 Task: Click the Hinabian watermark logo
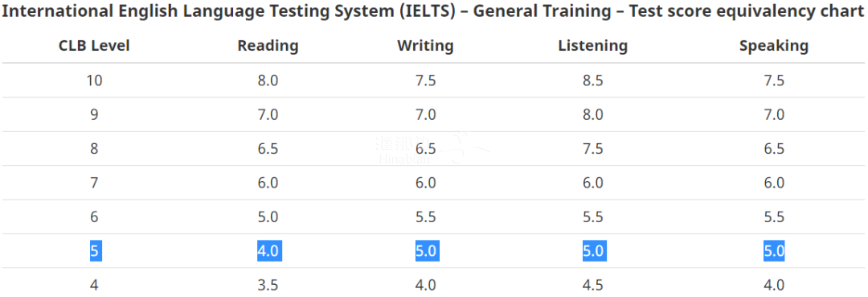[431, 148]
